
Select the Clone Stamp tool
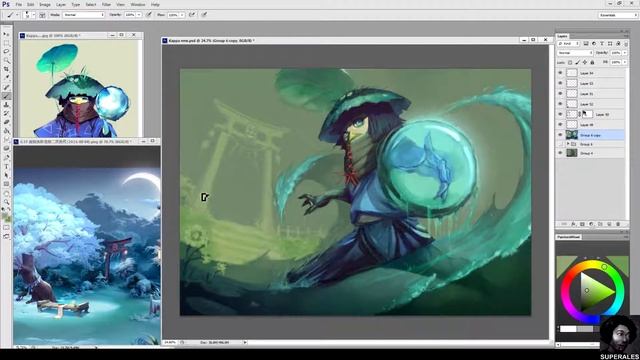pos(6,104)
